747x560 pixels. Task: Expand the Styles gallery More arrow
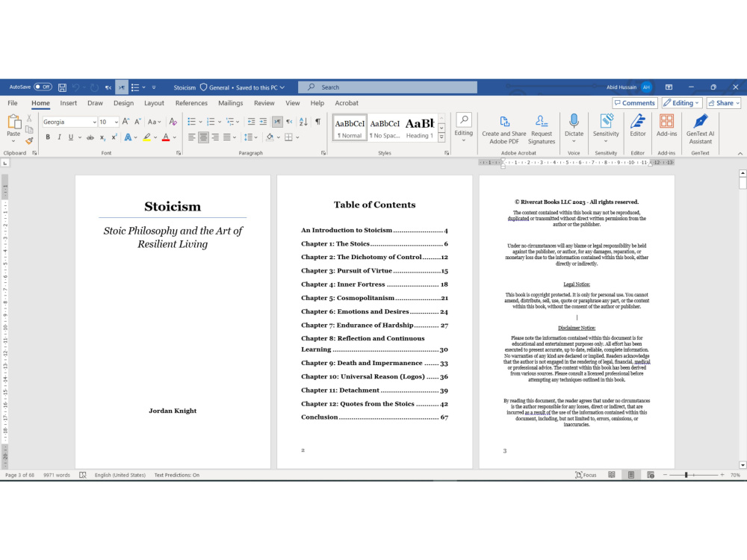(x=441, y=137)
